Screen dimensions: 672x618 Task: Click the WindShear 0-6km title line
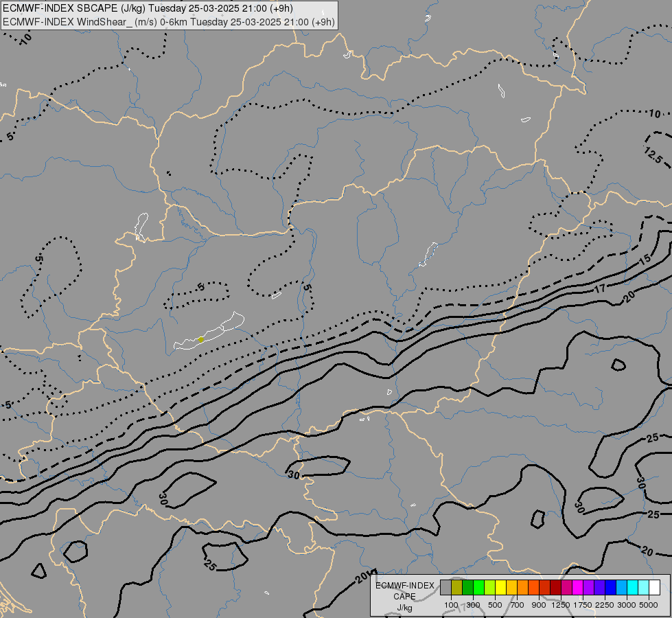click(x=169, y=22)
